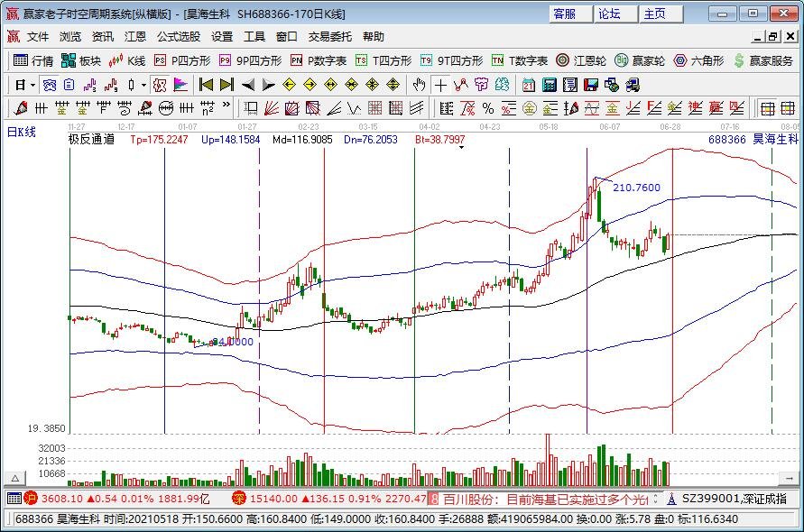Click the 深 Shenzhen index badge in status bar

[x=239, y=498]
